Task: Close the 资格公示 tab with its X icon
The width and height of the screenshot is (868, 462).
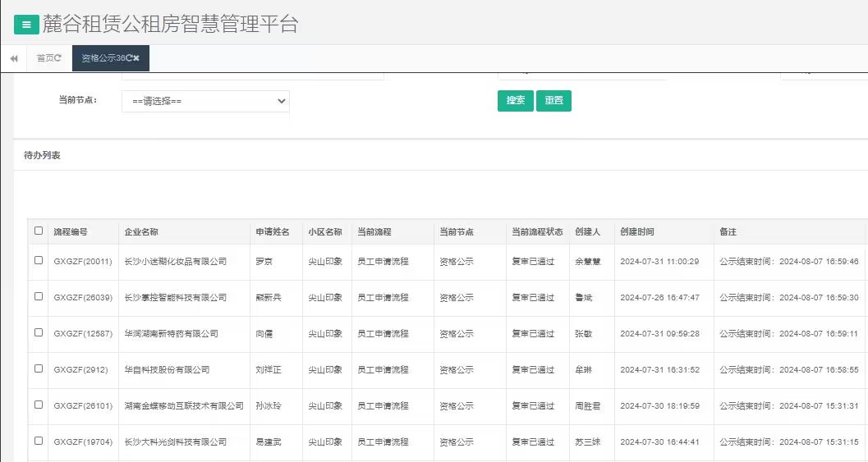Action: (x=136, y=58)
